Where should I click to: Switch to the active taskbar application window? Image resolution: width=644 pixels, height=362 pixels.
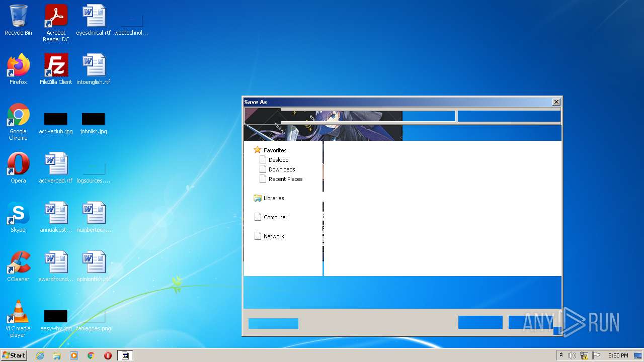pos(125,355)
